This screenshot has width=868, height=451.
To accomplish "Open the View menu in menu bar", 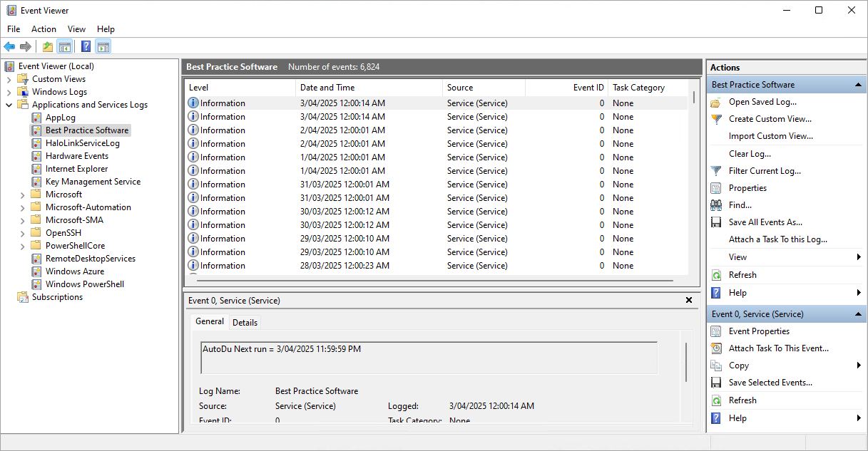I will tap(76, 29).
